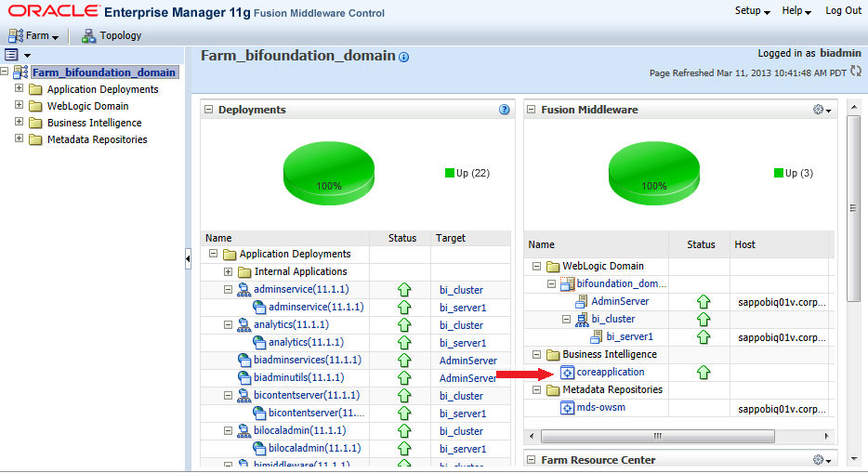Open Fusion Middleware panel gear menu

click(x=822, y=110)
